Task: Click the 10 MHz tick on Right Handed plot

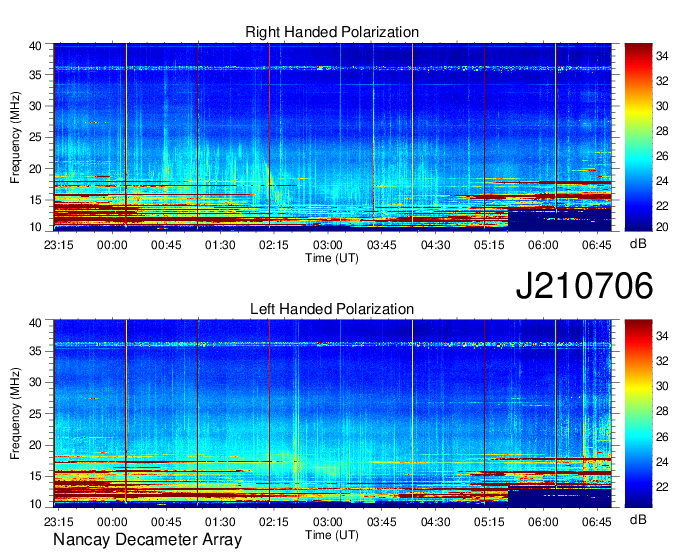Action: (35, 227)
